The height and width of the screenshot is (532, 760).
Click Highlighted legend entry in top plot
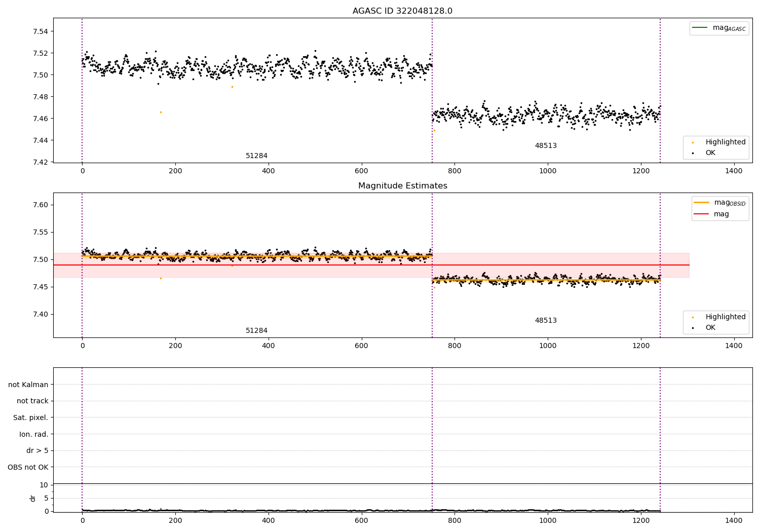click(x=719, y=142)
